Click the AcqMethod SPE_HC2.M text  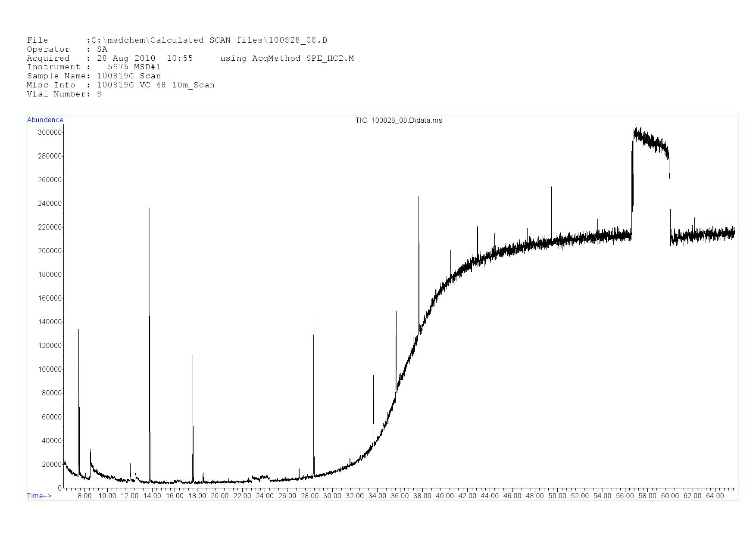click(x=287, y=59)
